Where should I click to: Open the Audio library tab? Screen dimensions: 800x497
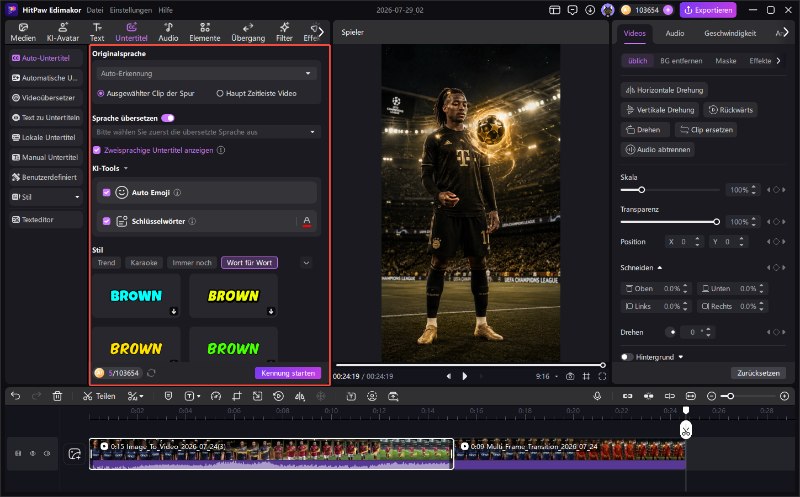point(168,32)
